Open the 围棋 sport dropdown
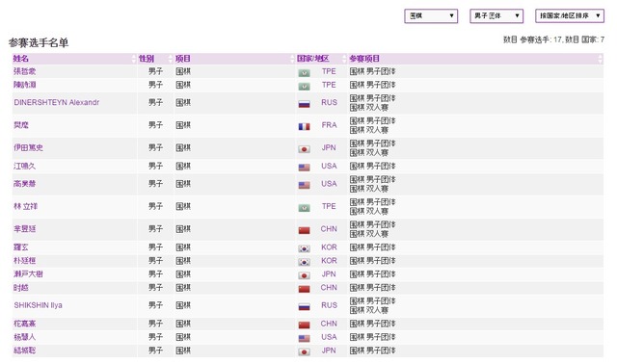The height and width of the screenshot is (364, 617). click(431, 16)
